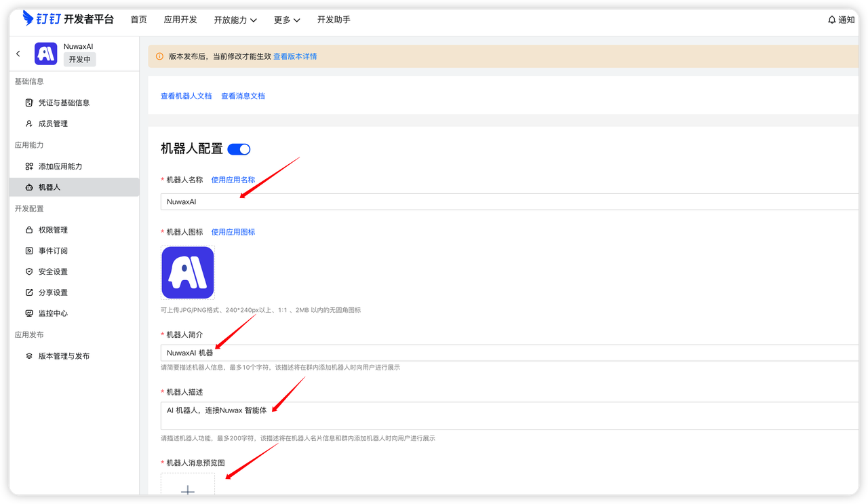The image size is (868, 504).
Task: Click the 分享设置 share icon
Action: [x=29, y=292]
